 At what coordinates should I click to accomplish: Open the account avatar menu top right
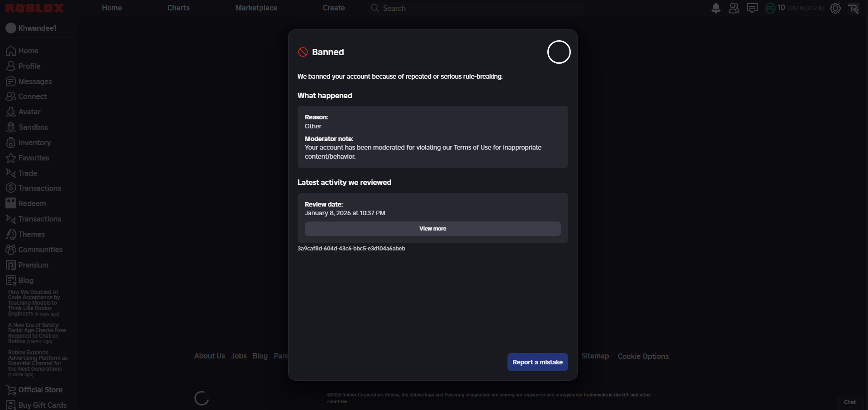(x=854, y=8)
